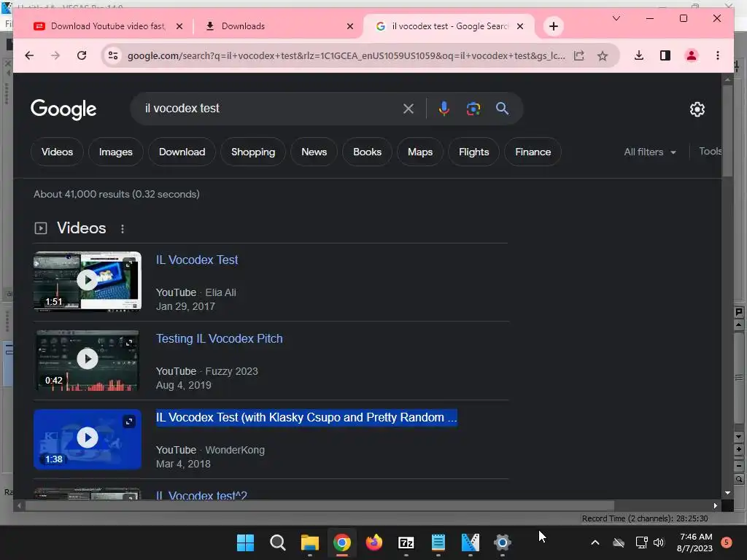Show hidden system tray icons

point(595,542)
